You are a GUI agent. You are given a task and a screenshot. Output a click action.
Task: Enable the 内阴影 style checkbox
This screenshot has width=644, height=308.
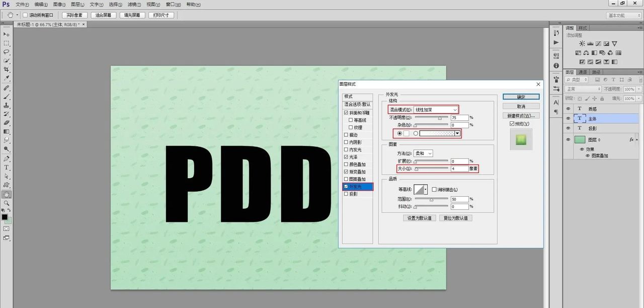pos(346,142)
